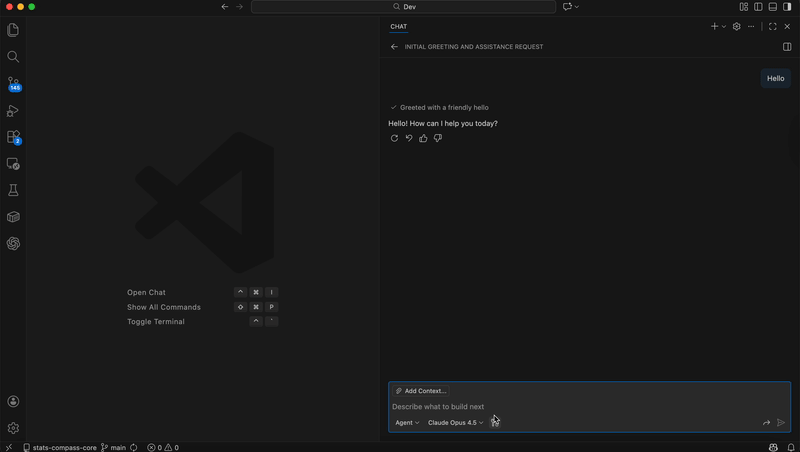Screen dimensions: 800x452
Task: Click Show All Commands entry
Action: [x=164, y=307]
